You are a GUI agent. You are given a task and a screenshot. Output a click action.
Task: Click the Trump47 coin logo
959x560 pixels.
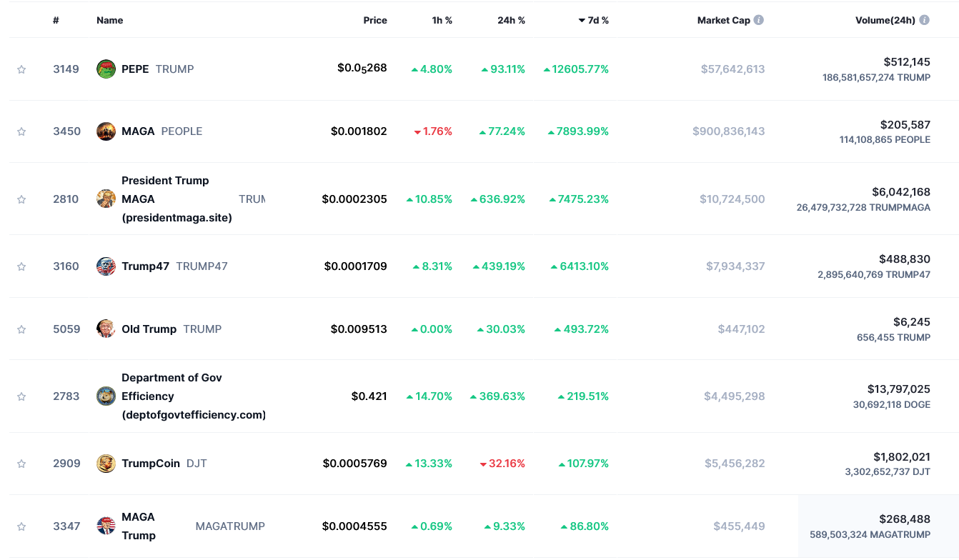click(x=106, y=266)
